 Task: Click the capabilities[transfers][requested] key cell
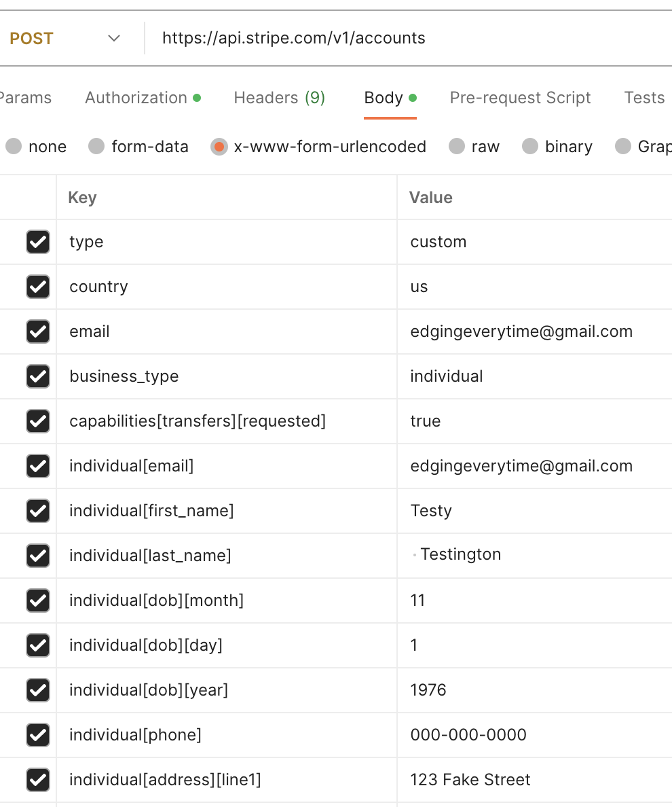click(227, 421)
